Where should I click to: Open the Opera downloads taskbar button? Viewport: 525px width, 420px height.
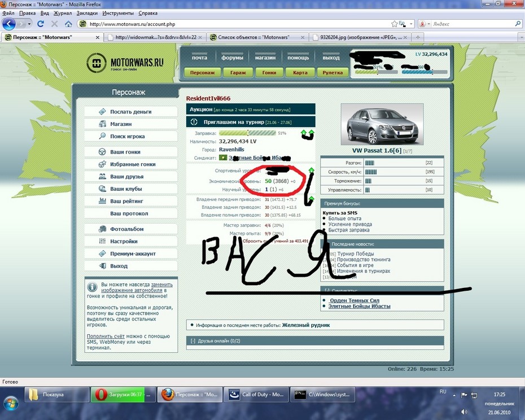[117, 395]
